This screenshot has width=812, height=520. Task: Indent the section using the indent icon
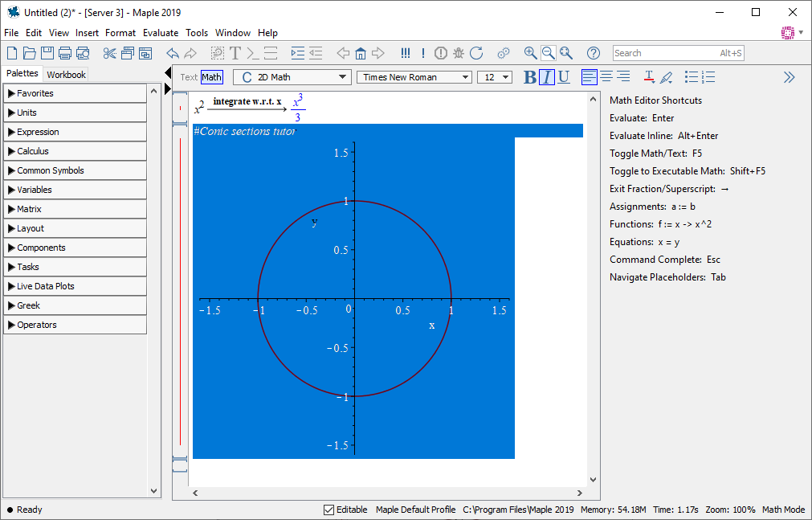pos(298,53)
